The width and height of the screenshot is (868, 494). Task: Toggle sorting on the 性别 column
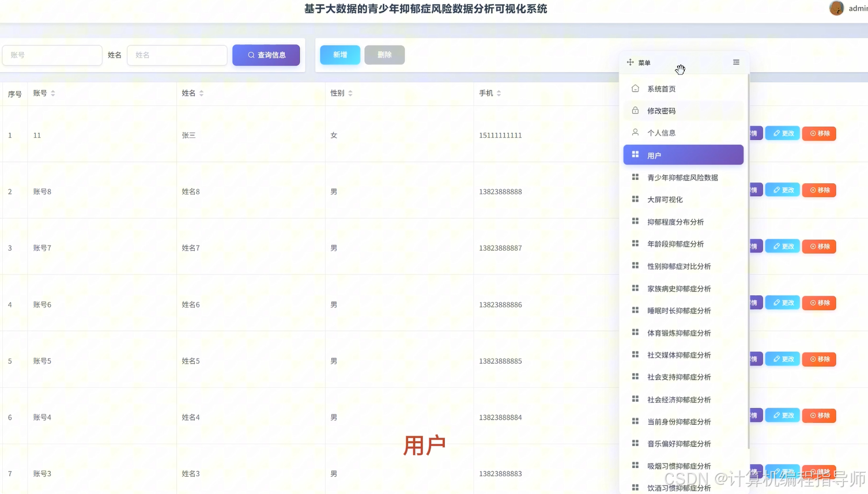point(350,93)
